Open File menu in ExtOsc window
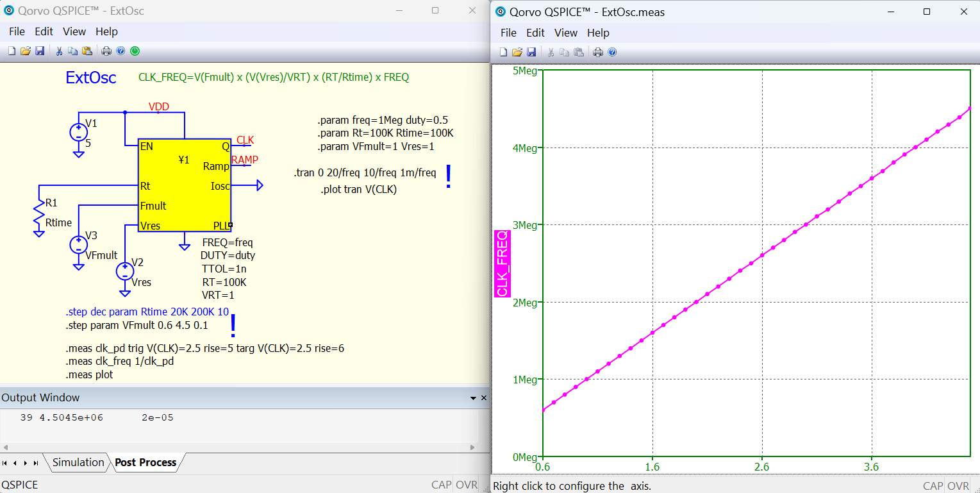 (17, 31)
